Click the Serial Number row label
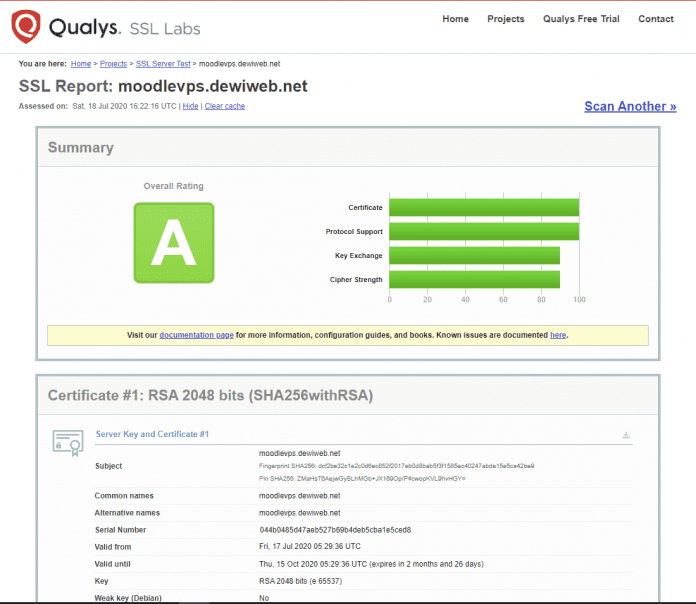The image size is (696, 604). click(x=120, y=530)
